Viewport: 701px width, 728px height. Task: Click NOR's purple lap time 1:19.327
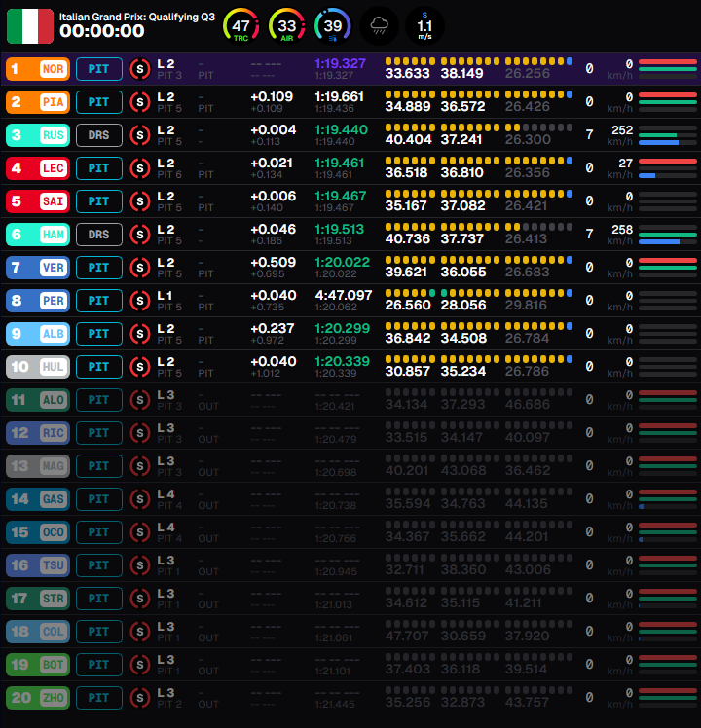point(340,63)
